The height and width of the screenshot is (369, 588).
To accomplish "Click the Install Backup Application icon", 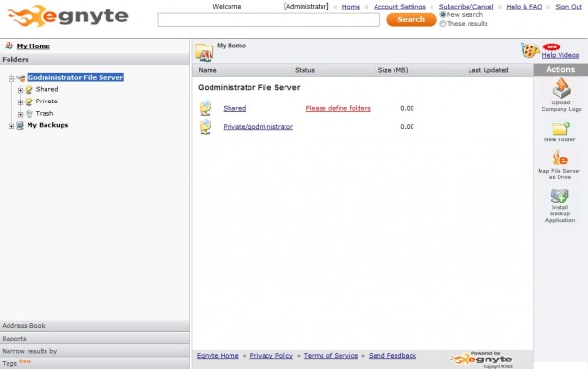I will coord(560,195).
